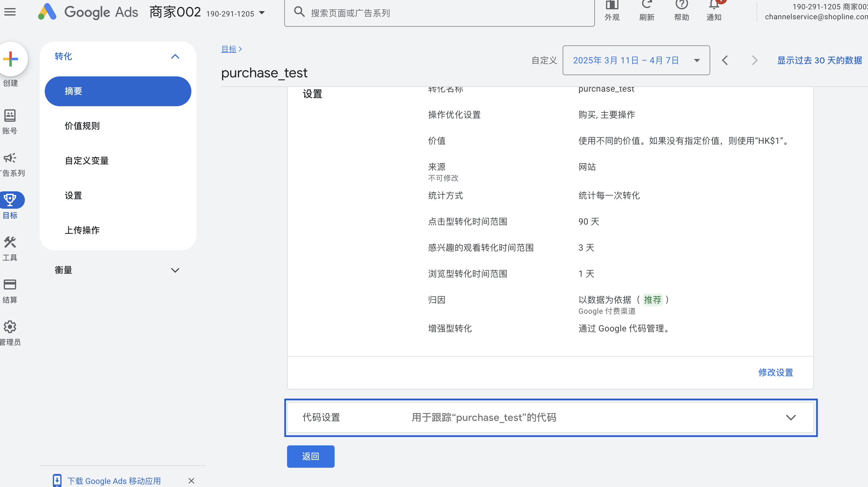Click the account email channelservice@shopline

point(816,17)
